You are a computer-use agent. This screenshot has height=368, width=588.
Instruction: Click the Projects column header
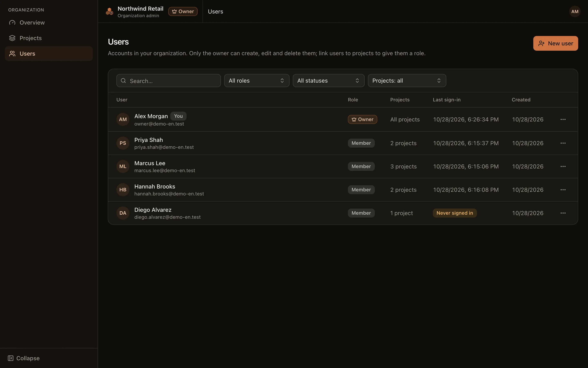(x=400, y=100)
